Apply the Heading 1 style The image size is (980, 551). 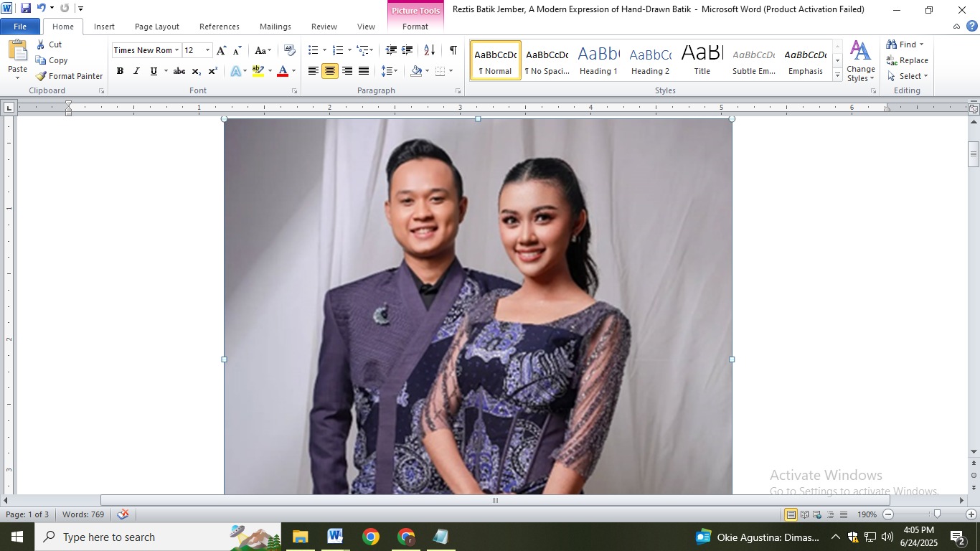(x=598, y=60)
